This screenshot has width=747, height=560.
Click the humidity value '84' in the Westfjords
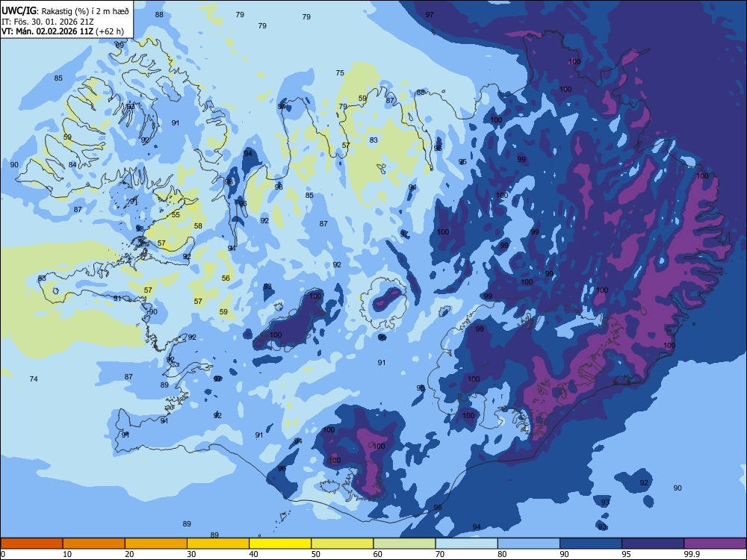coord(72,165)
